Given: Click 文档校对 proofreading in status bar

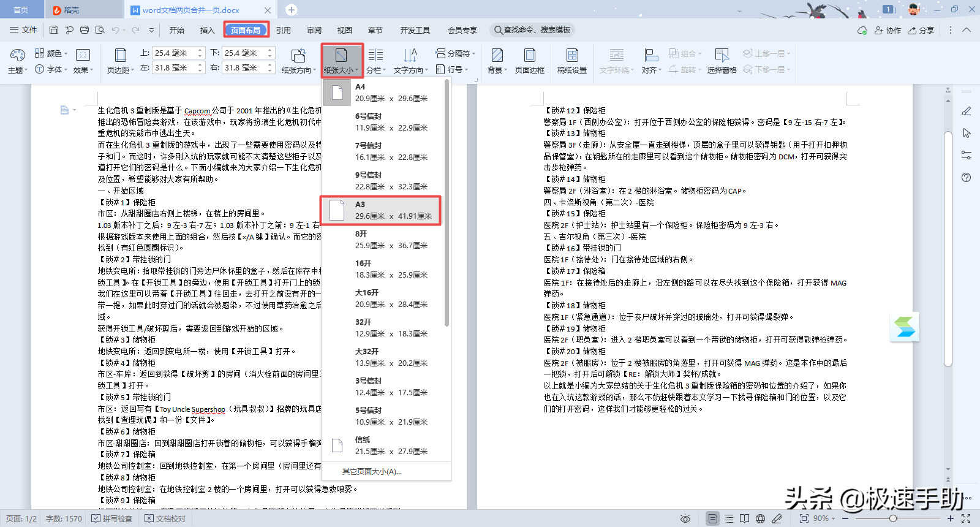Looking at the screenshot, I should 165,518.
